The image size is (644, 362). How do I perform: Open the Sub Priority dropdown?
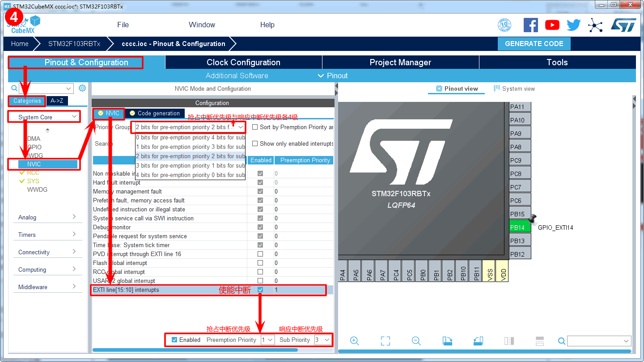[x=323, y=340]
